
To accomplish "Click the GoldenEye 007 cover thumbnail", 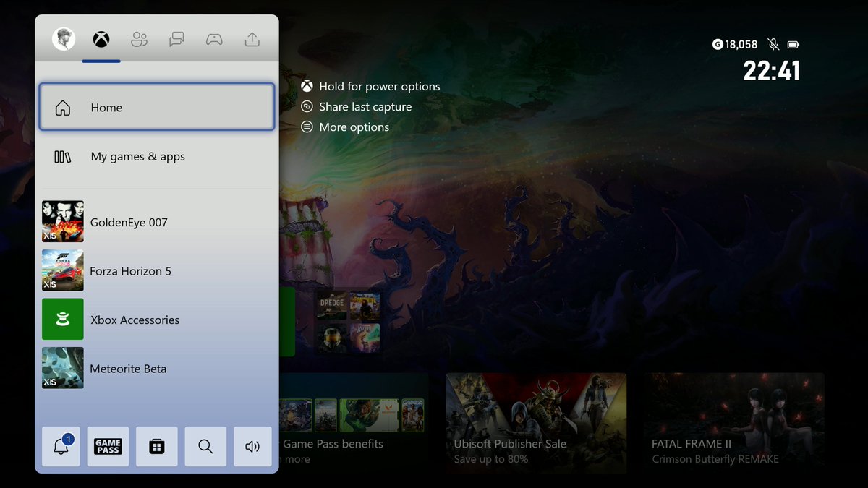I will click(x=63, y=221).
